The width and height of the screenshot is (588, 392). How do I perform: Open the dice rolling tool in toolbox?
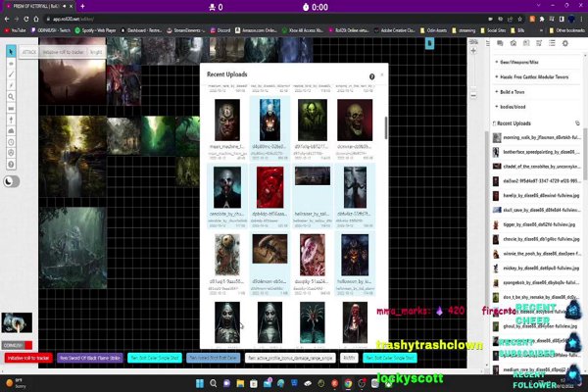(x=11, y=153)
